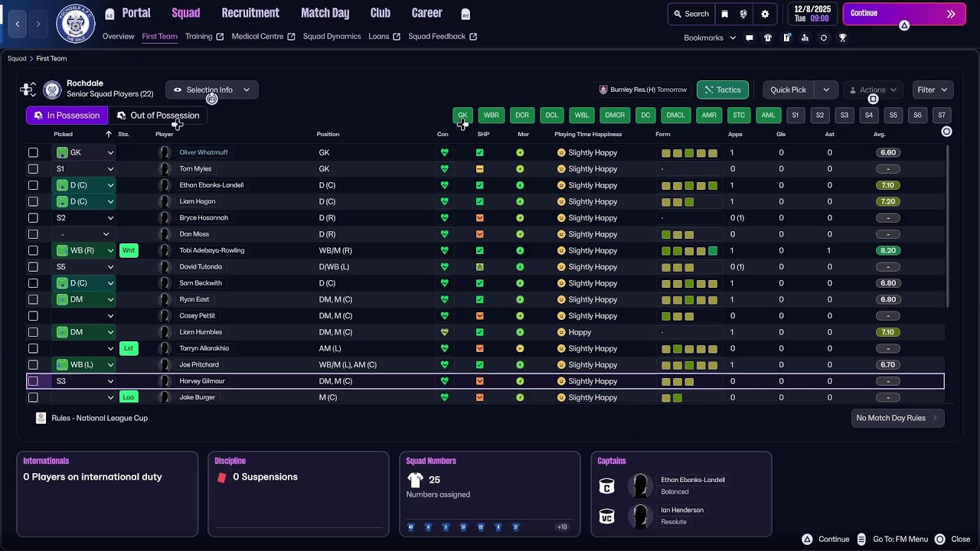Click the Wnt status badge on Tobi Adebayo-Rowling
Viewport: 980px width, 551px height.
[129, 250]
